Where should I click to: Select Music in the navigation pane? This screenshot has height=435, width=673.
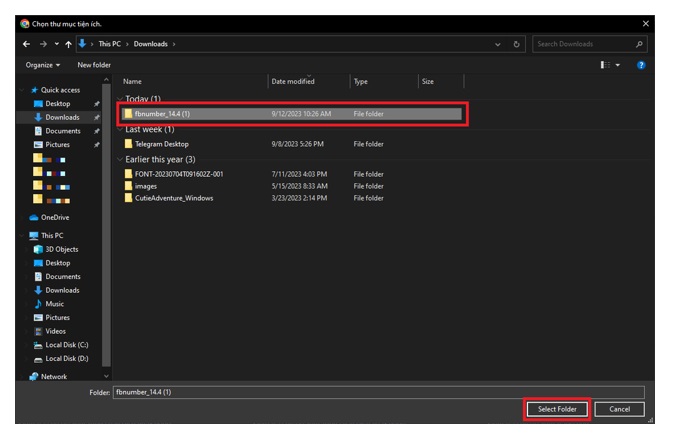(x=54, y=304)
